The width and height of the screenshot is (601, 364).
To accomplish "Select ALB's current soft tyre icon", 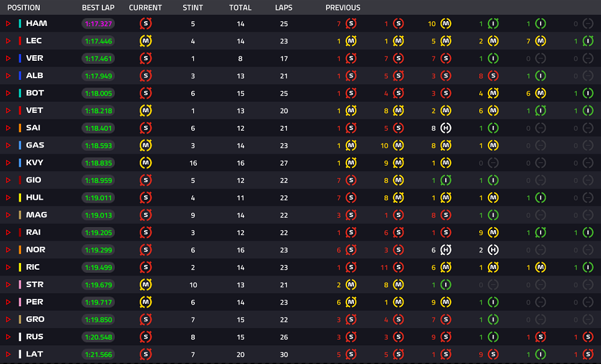I will point(146,76).
